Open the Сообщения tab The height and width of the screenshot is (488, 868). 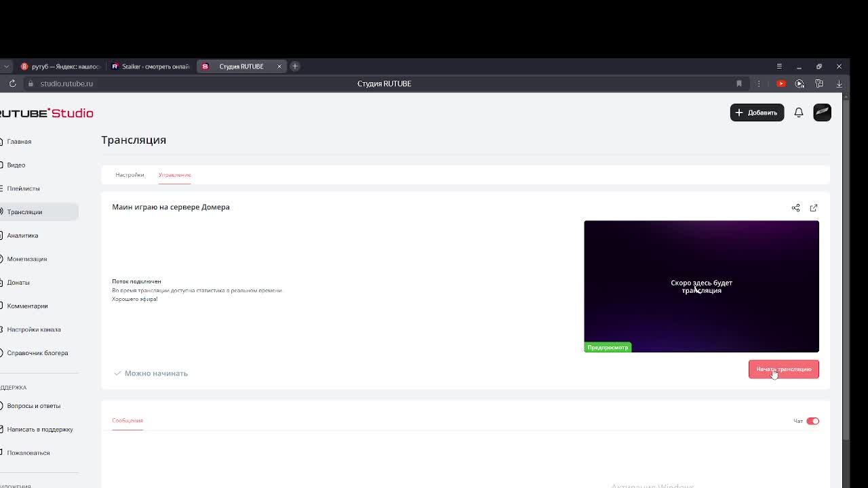pos(127,420)
